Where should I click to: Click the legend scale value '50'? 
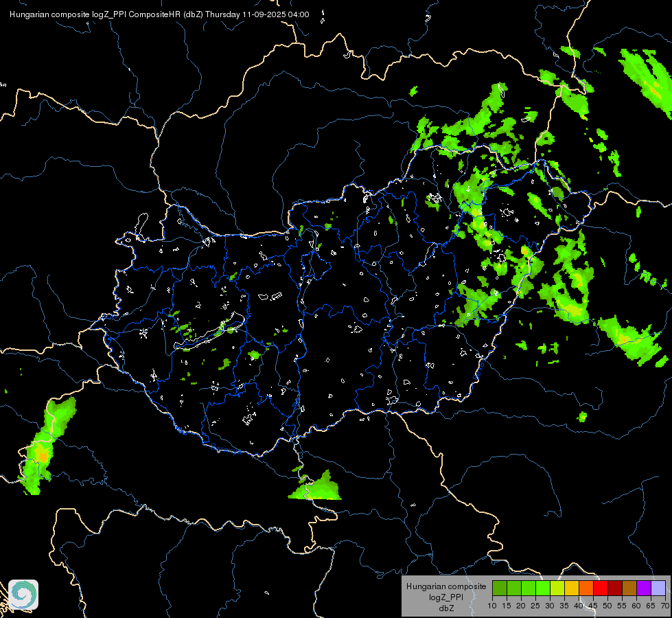(607, 606)
